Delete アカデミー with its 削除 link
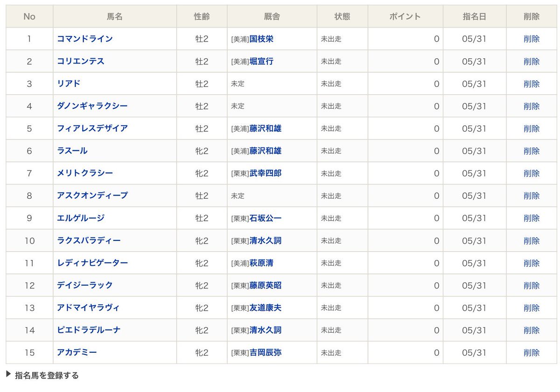 pos(532,352)
